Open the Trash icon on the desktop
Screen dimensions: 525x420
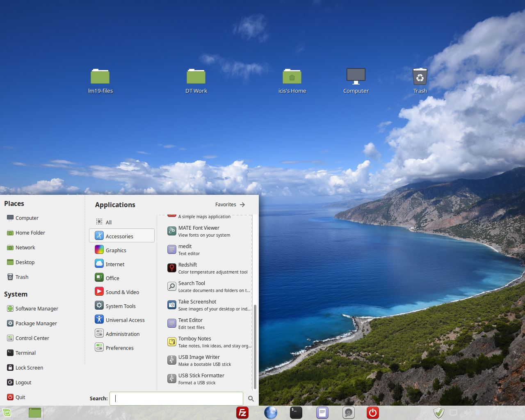pos(420,81)
